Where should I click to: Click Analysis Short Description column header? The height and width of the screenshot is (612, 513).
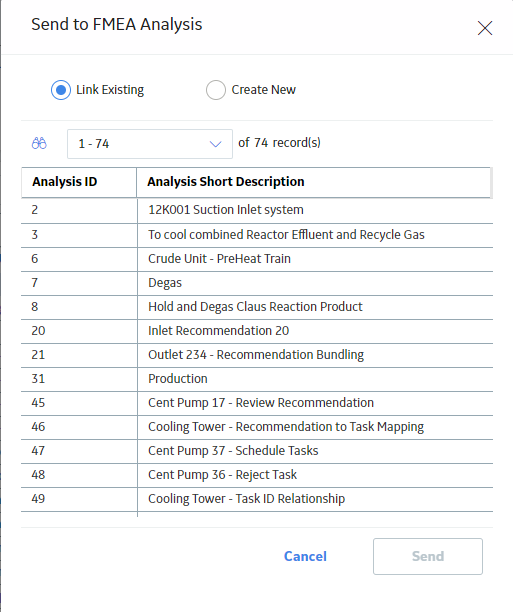click(x=314, y=182)
